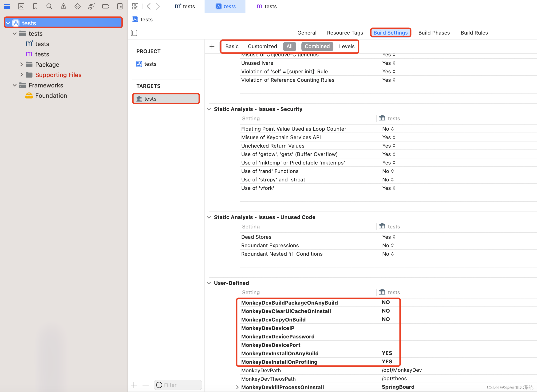
Task: Change Dead Stores value popup
Action: pyautogui.click(x=389, y=237)
